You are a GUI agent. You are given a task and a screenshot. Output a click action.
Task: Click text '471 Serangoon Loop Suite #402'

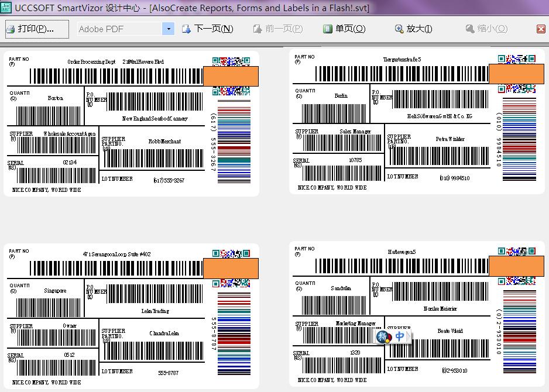click(117, 254)
